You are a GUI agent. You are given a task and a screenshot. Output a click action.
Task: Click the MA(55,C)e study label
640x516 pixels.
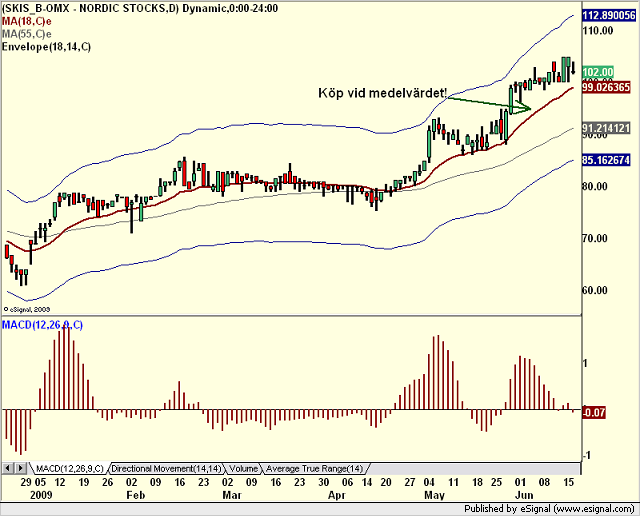(27, 34)
